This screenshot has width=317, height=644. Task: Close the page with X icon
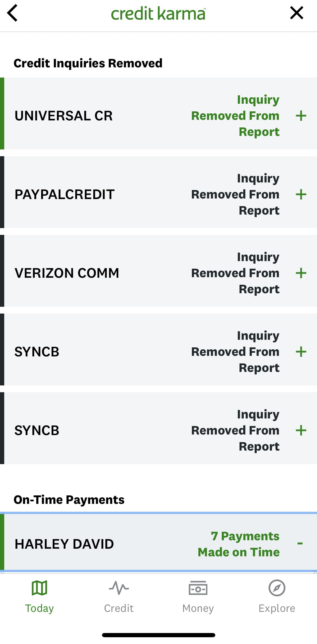click(297, 13)
